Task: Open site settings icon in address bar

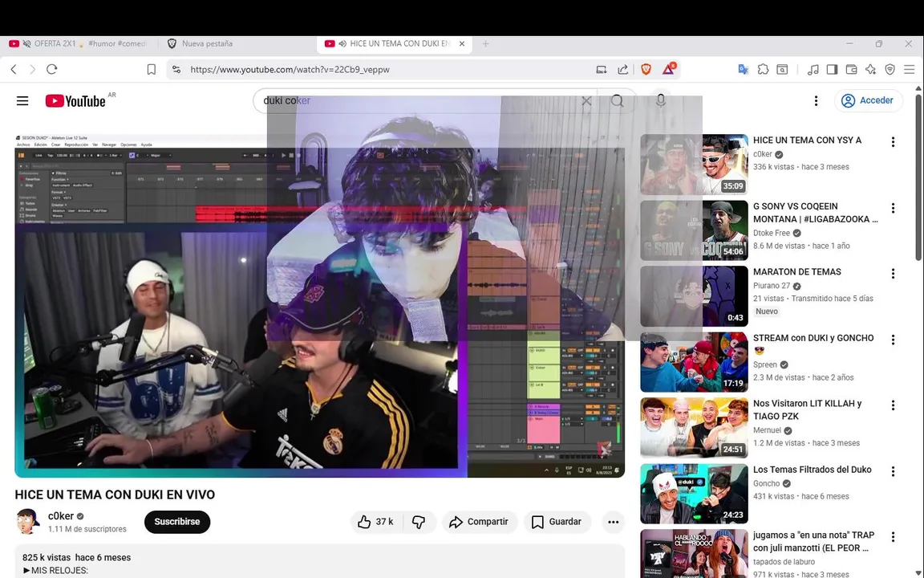Action: 176,70
